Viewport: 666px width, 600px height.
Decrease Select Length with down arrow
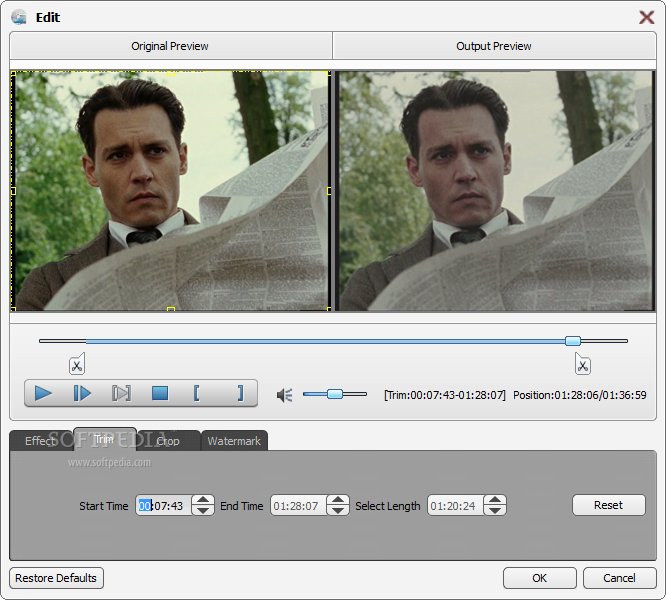(x=495, y=511)
